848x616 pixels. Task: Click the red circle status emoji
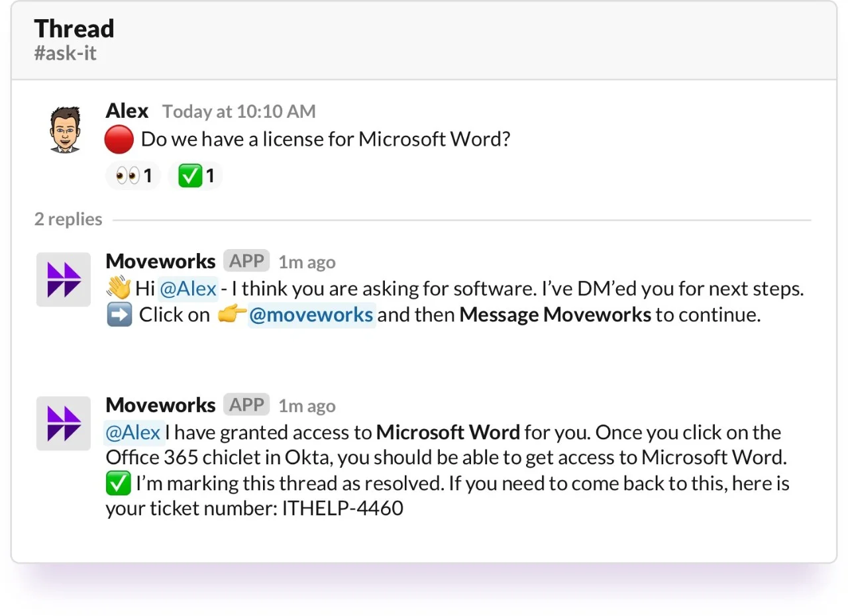(118, 140)
